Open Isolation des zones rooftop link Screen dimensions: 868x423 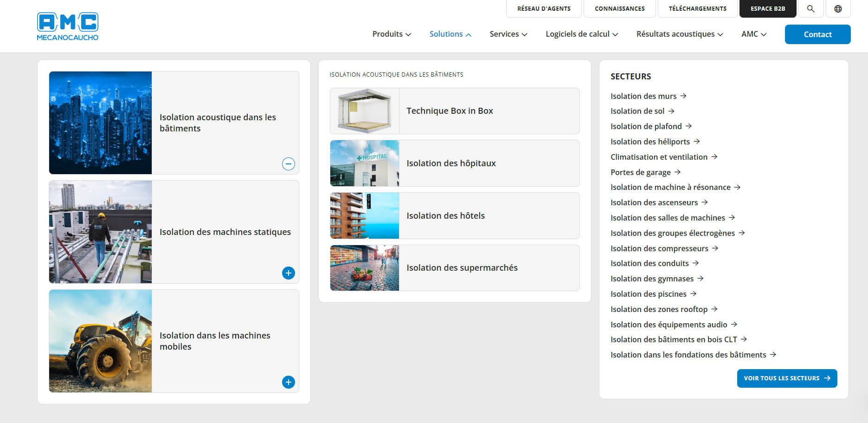coord(664,309)
